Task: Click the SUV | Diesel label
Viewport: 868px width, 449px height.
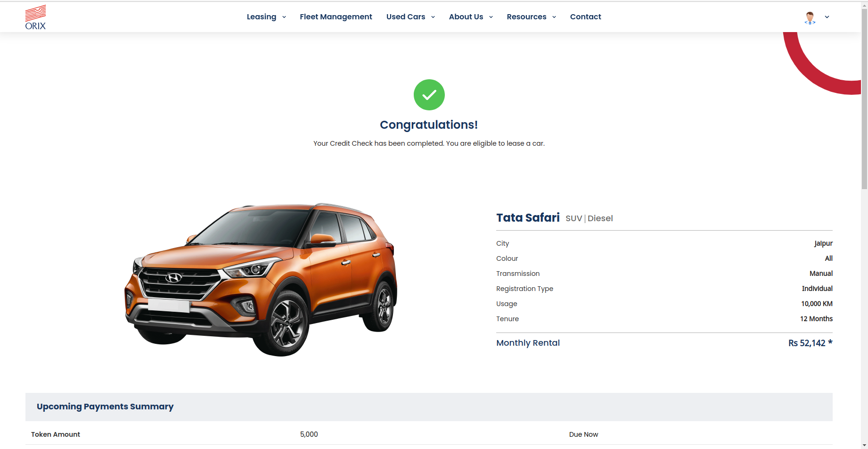Action: (589, 218)
